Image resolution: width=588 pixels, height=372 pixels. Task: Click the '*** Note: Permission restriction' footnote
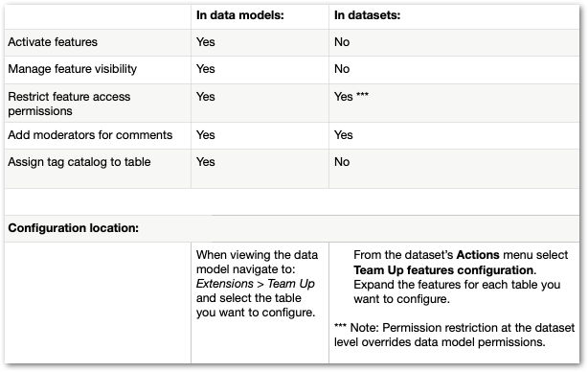coord(454,335)
